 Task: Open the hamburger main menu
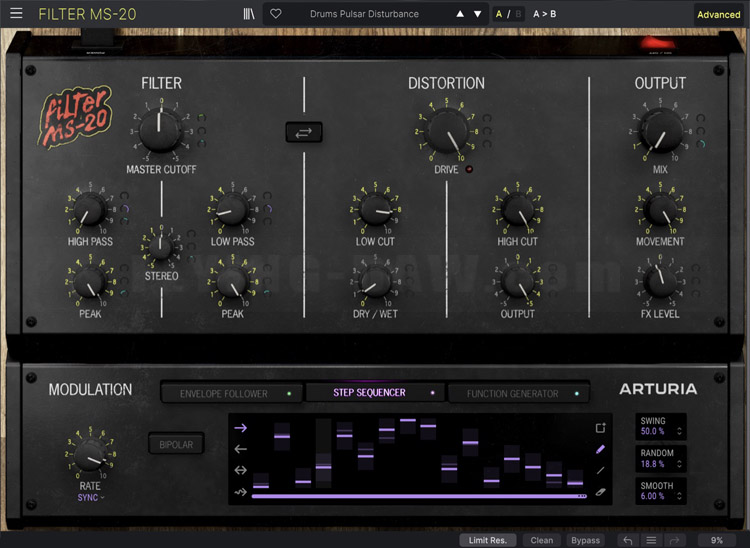click(x=16, y=13)
